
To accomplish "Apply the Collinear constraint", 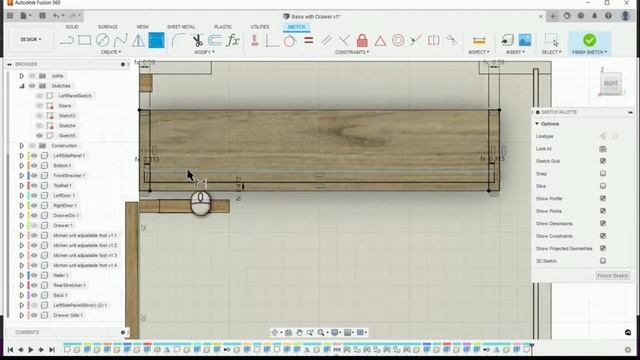I will click(416, 40).
